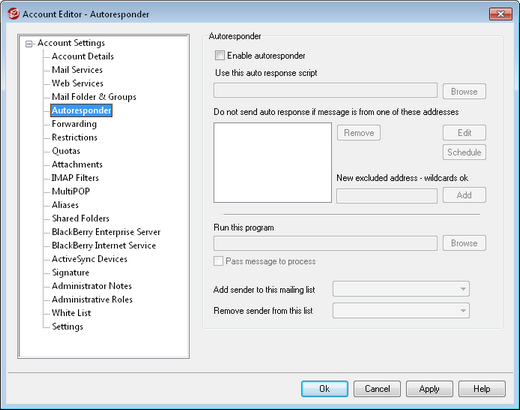Collapse the Account Settings tree node
Image resolution: width=520 pixels, height=410 pixels.
[29, 44]
